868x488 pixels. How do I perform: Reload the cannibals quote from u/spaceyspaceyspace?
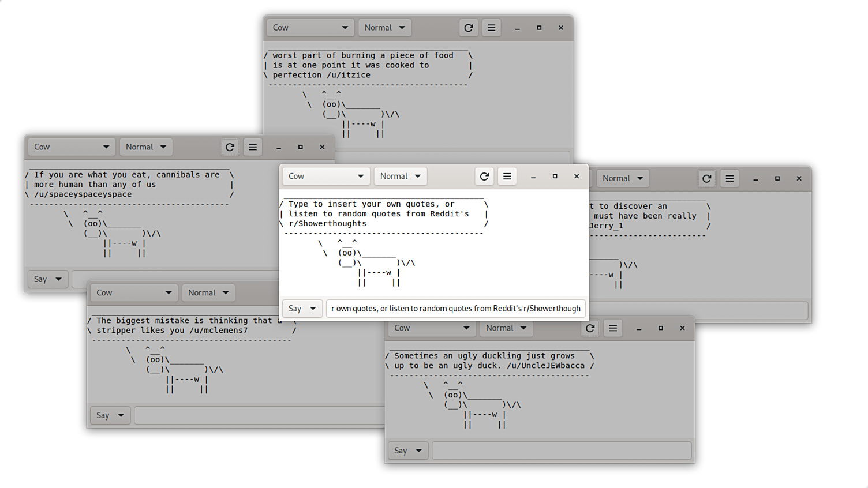pyautogui.click(x=230, y=147)
